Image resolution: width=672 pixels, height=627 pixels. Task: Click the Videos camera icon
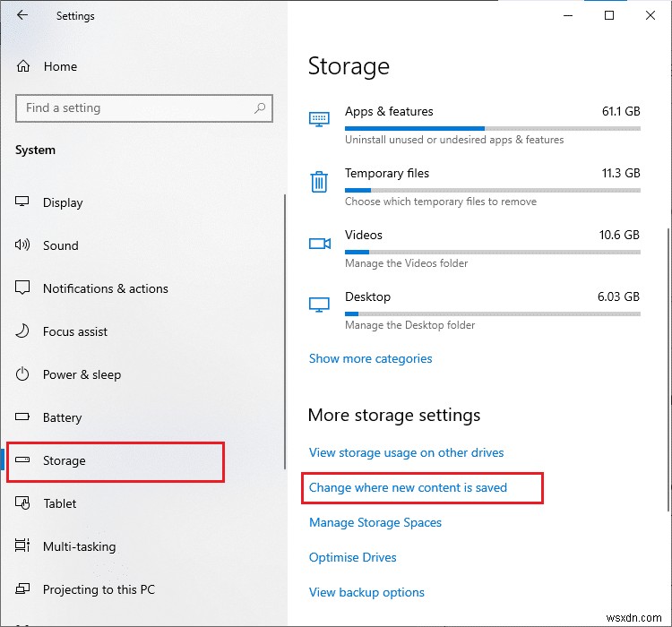[319, 244]
